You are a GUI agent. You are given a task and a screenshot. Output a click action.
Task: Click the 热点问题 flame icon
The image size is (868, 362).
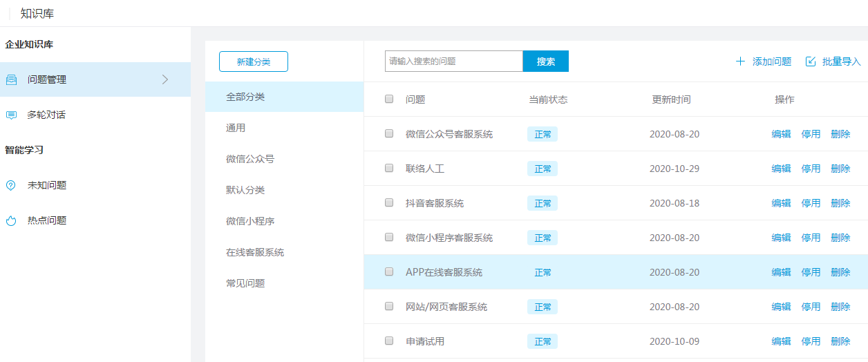(x=11, y=220)
